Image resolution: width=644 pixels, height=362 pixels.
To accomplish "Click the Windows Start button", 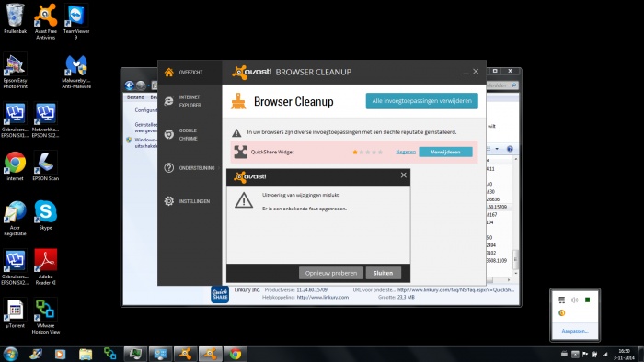I will pos(10,354).
